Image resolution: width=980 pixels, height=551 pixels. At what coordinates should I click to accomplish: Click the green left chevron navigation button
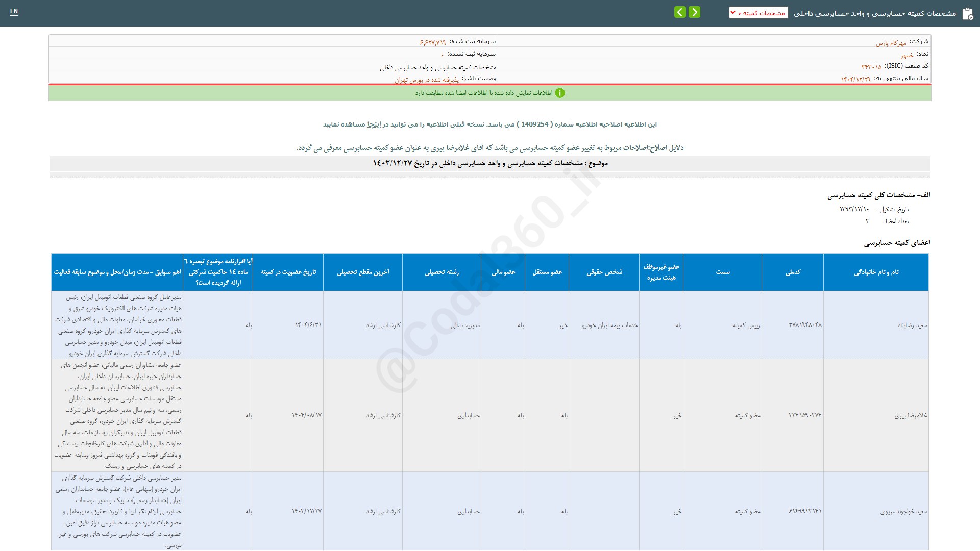click(x=680, y=12)
